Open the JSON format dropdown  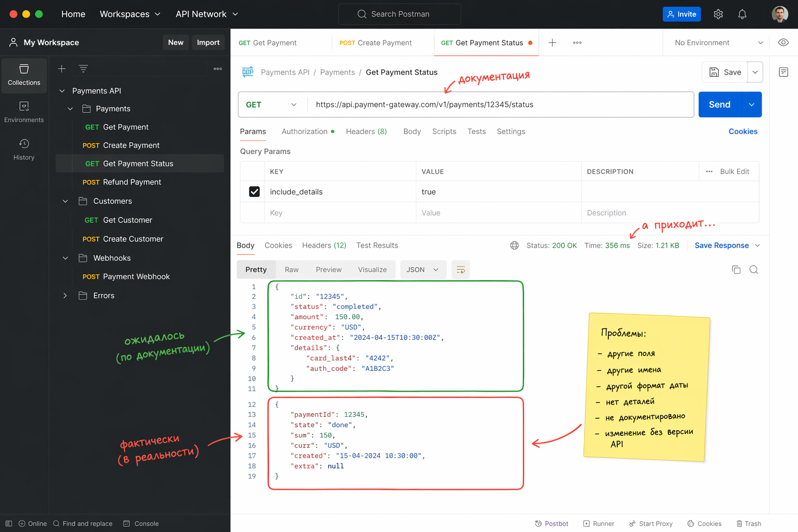click(422, 270)
